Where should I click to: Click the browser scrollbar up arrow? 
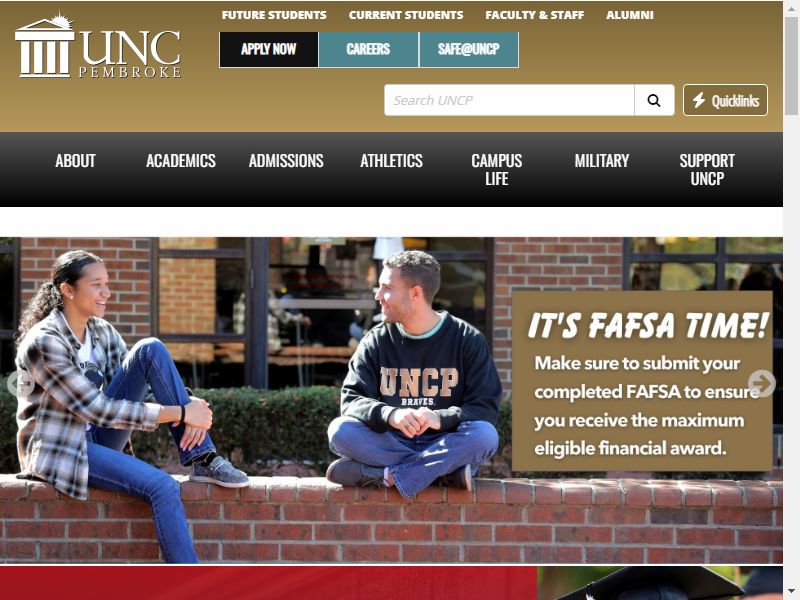(x=791, y=7)
